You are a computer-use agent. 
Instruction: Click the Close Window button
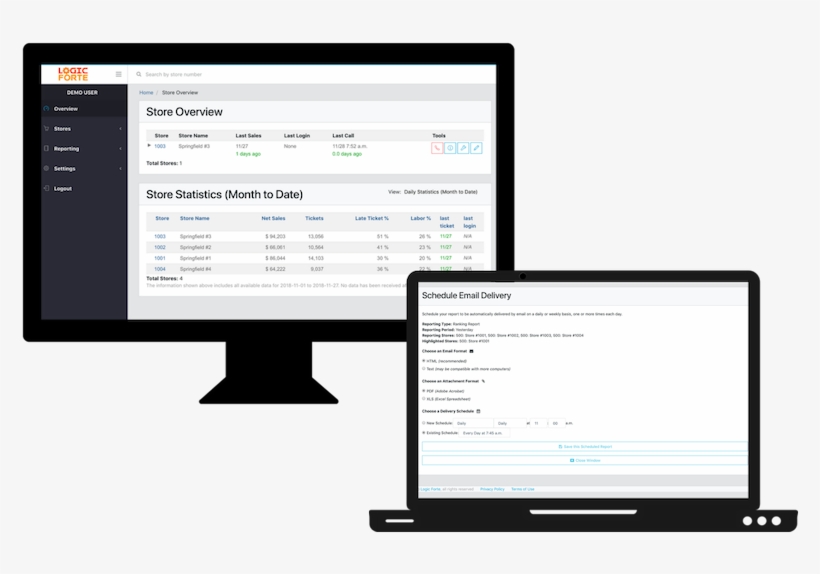pyautogui.click(x=585, y=461)
